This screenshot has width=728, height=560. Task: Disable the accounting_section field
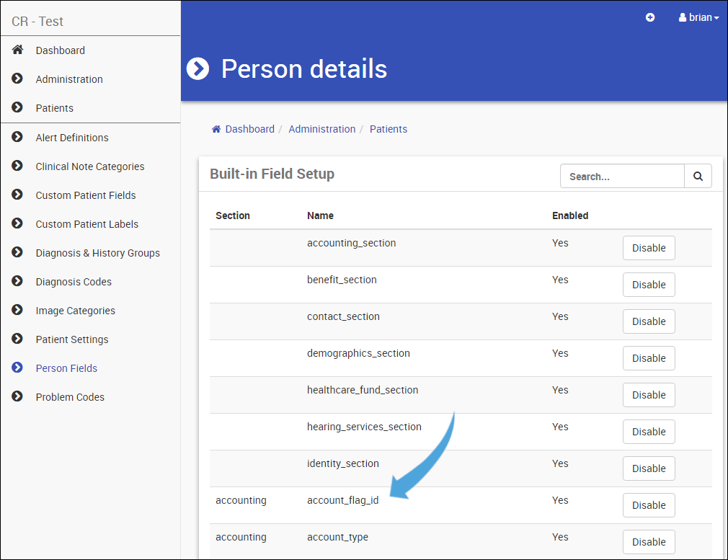(649, 248)
